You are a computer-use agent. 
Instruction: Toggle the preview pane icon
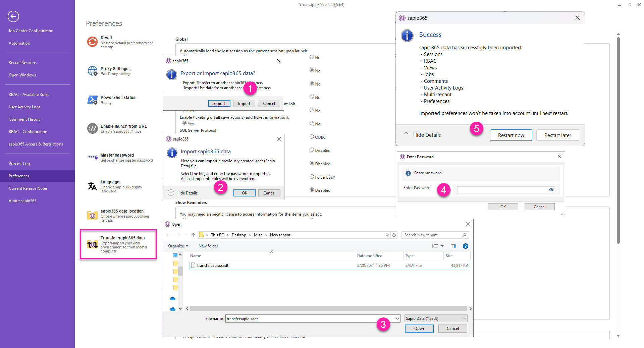tap(453, 246)
